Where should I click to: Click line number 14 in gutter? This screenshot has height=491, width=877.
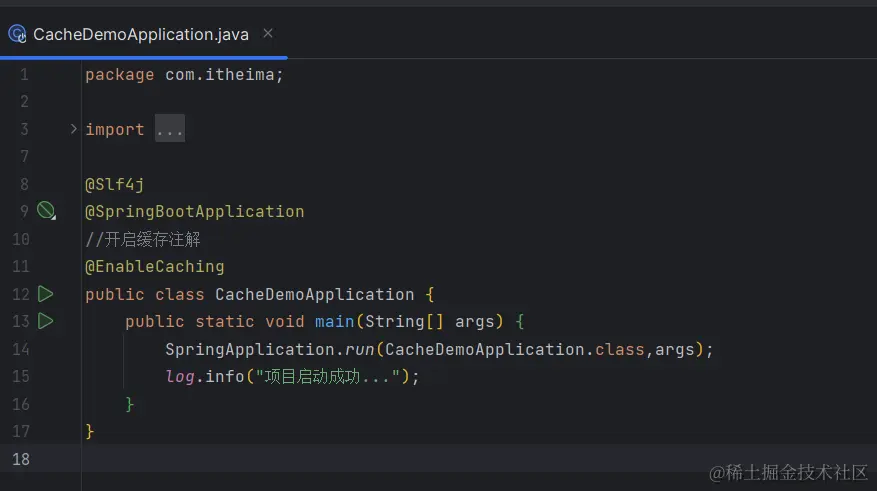(x=21, y=350)
